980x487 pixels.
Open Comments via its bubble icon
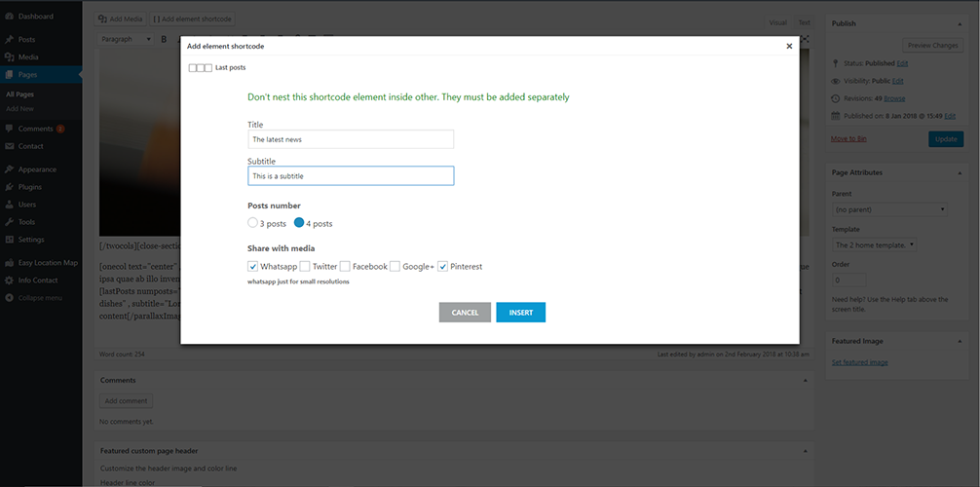tap(9, 129)
